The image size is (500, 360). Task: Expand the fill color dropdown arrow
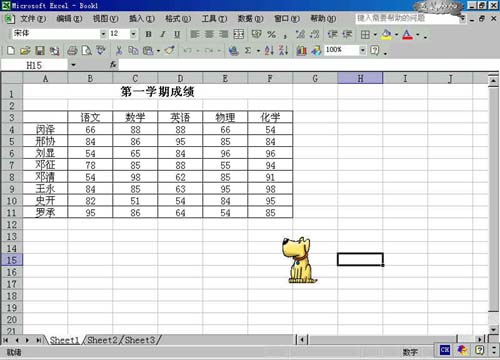[396, 34]
